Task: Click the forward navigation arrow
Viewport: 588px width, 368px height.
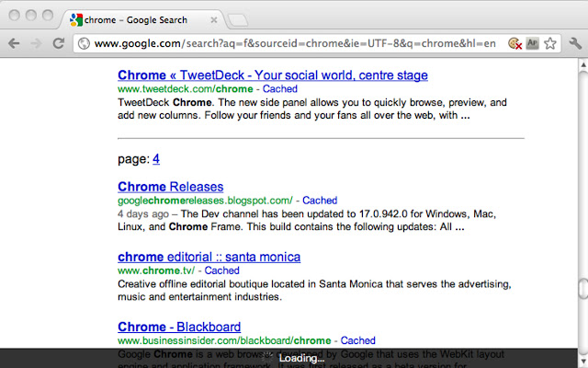Action: click(x=37, y=42)
